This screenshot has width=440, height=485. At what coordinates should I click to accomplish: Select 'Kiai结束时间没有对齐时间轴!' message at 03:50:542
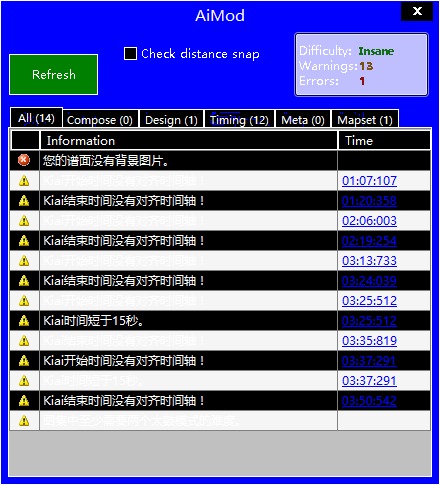(x=124, y=401)
